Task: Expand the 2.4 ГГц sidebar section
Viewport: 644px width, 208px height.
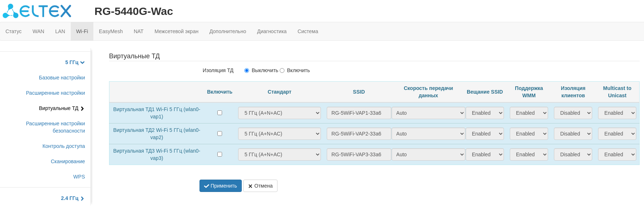Action: [x=72, y=198]
